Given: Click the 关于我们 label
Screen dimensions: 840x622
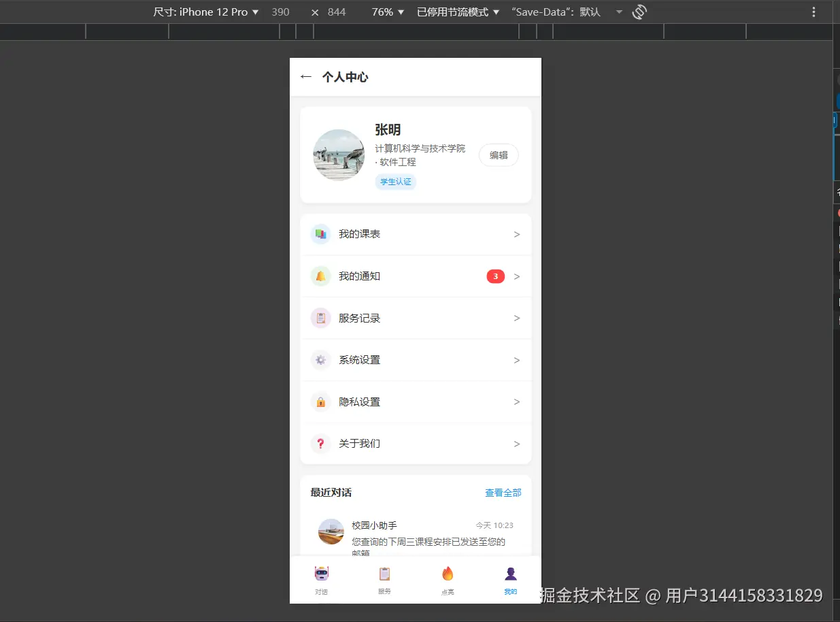Looking at the screenshot, I should point(359,444).
